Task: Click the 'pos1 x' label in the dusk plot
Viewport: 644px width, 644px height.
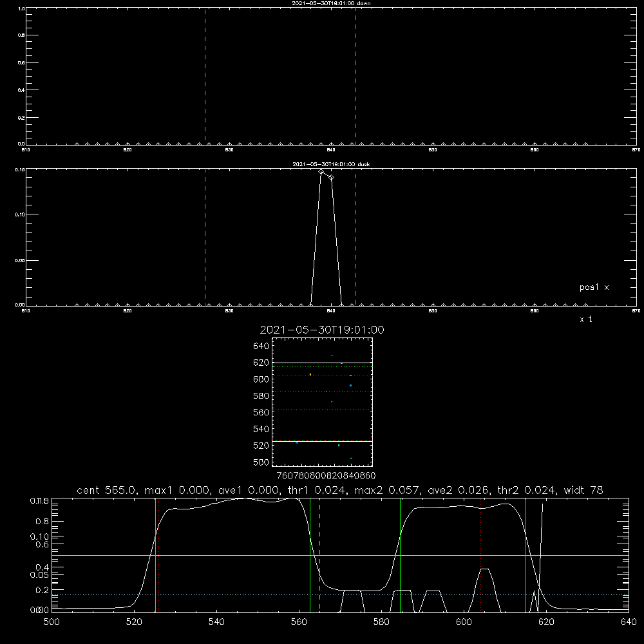Action: pyautogui.click(x=594, y=287)
